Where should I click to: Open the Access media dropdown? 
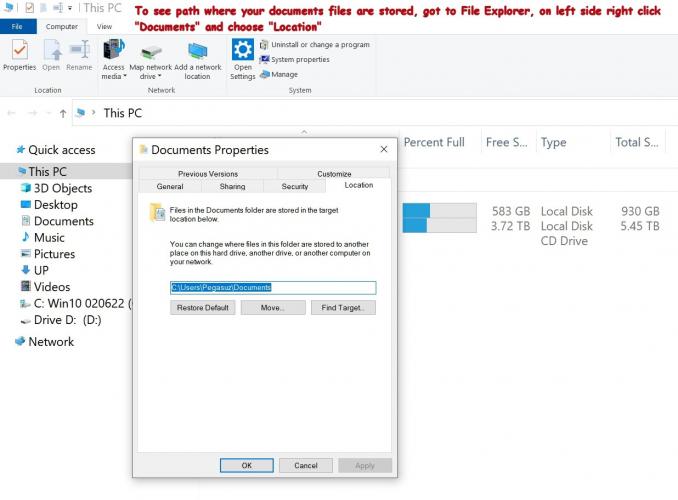(x=114, y=59)
